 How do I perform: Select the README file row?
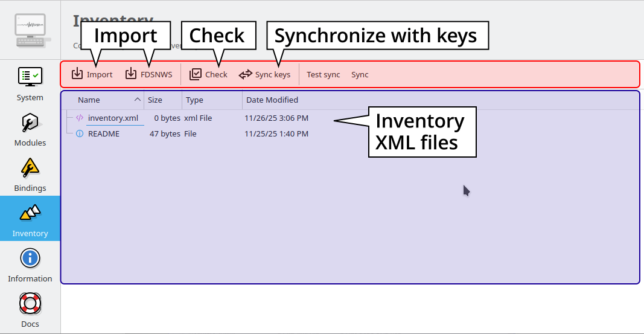[104, 133]
